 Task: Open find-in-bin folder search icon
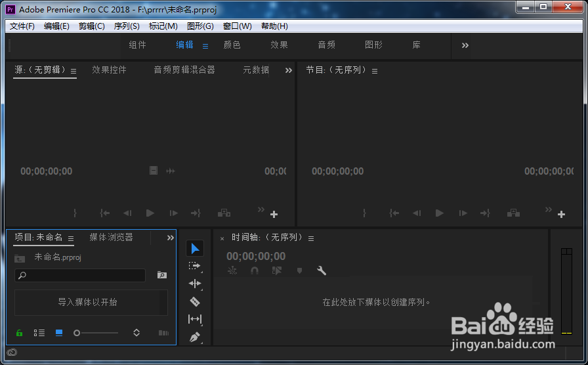[161, 275]
